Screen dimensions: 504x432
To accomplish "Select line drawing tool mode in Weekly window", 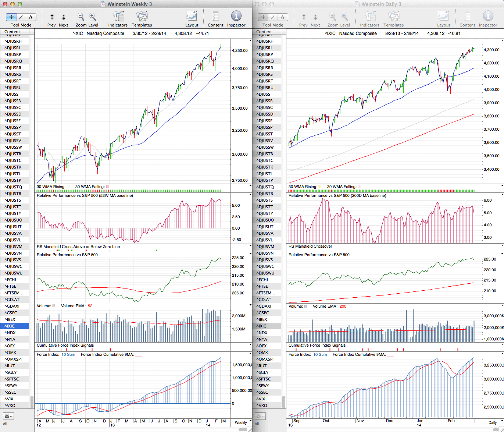I will 21,17.
